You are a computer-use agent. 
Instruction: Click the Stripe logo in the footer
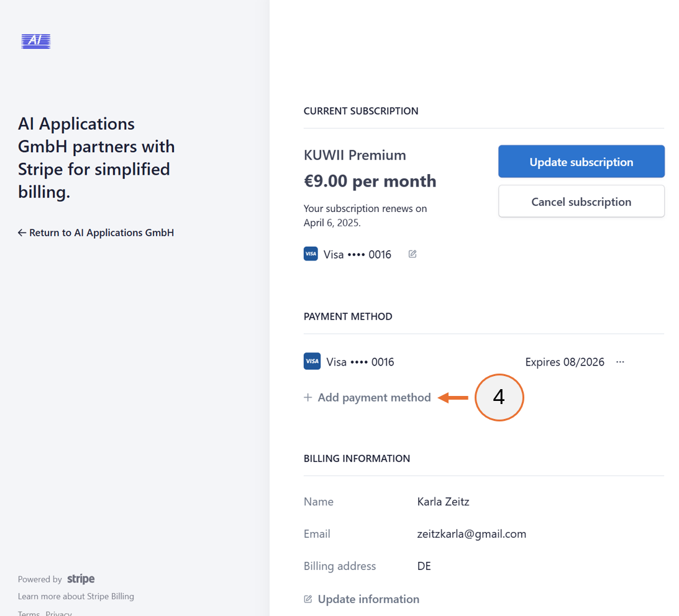point(81,579)
